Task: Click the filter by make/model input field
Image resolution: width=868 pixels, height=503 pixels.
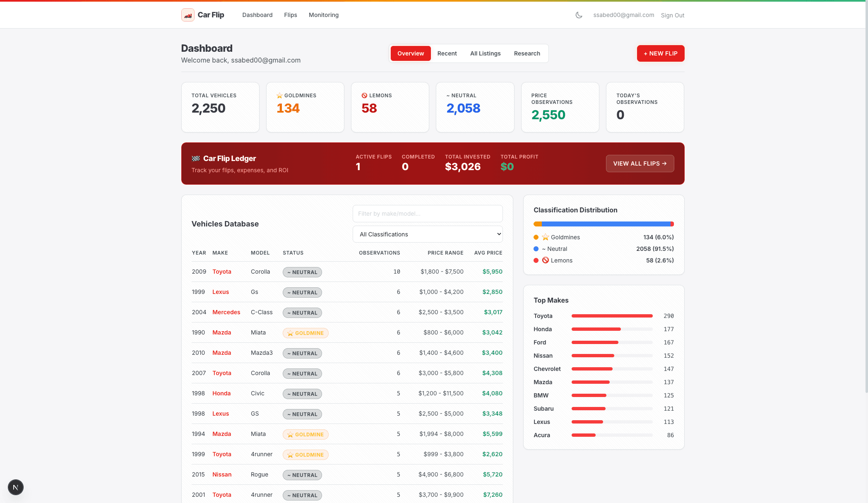Action: (x=428, y=214)
